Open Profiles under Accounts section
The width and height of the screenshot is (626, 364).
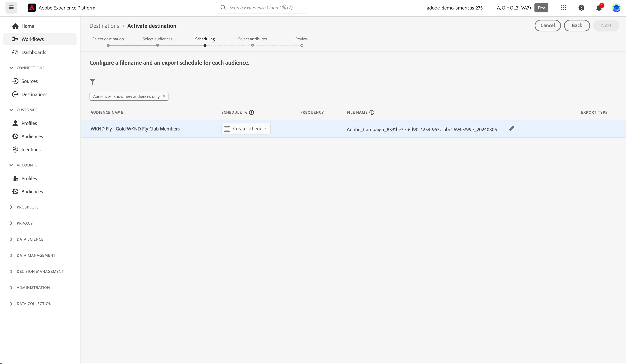pyautogui.click(x=40, y=178)
